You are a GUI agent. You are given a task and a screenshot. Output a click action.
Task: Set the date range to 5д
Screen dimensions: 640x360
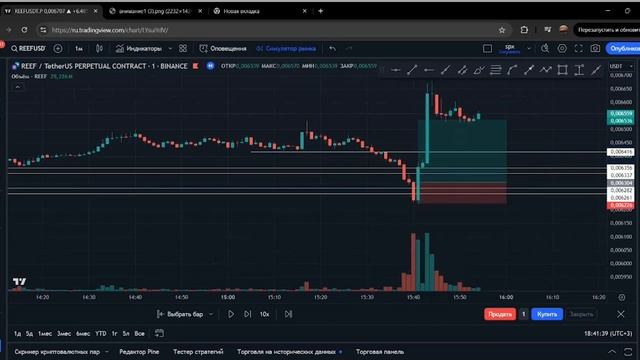coord(29,333)
